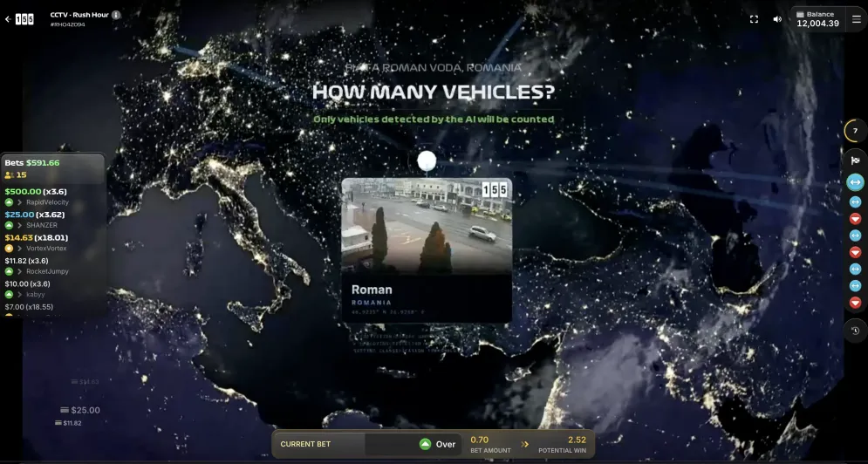Mute the game sound

[x=777, y=19]
